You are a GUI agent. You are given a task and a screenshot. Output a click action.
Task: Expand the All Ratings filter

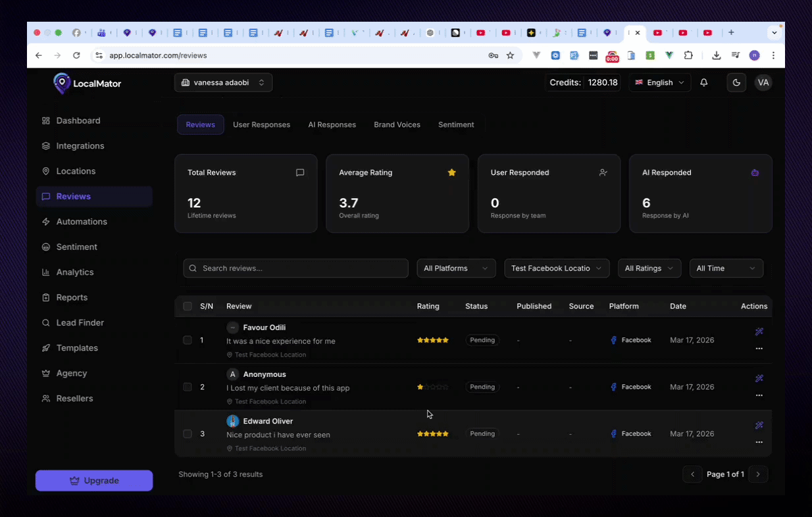(649, 268)
